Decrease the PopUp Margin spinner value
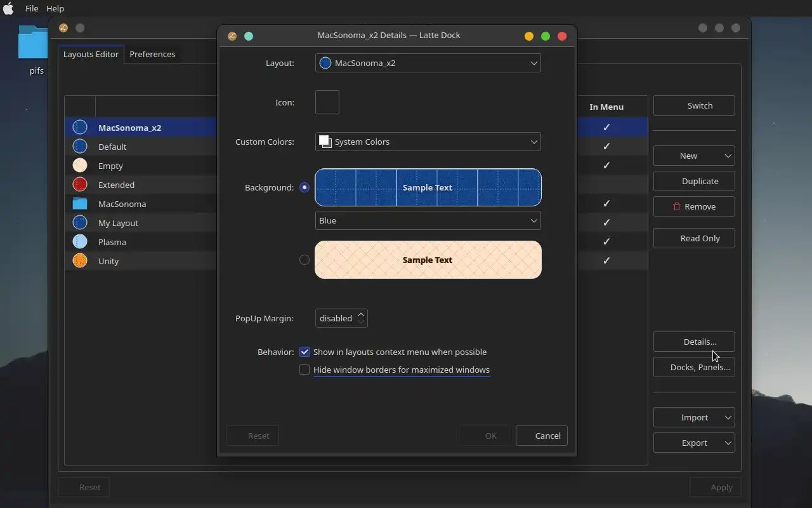The width and height of the screenshot is (812, 508). click(x=361, y=322)
